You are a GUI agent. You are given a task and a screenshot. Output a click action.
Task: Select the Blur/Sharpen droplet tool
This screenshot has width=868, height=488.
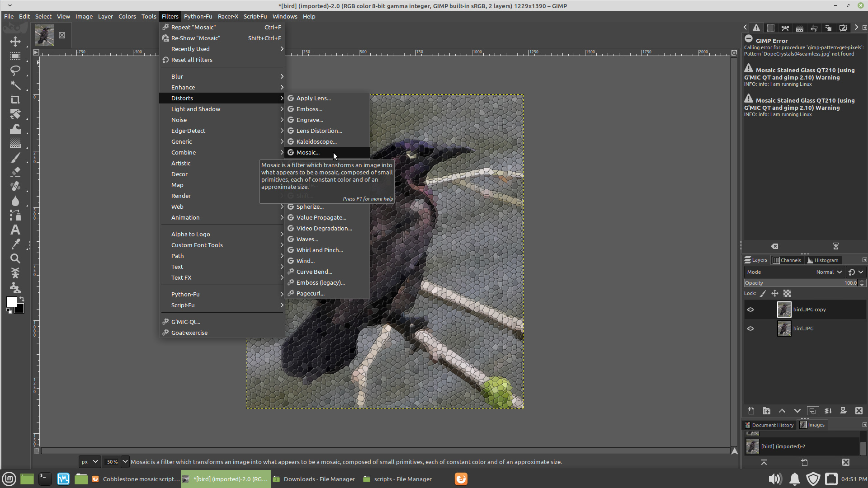(15, 201)
